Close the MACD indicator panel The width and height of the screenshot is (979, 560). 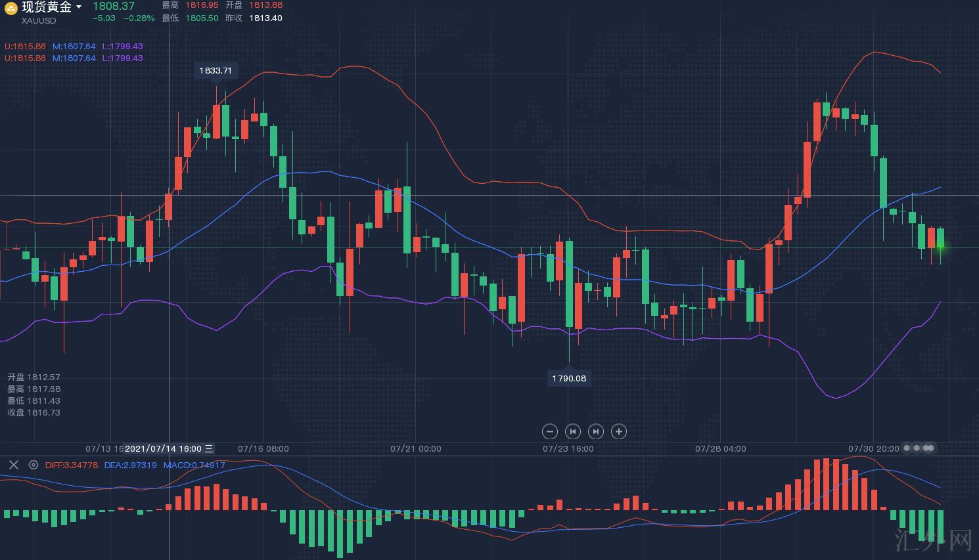(x=13, y=465)
